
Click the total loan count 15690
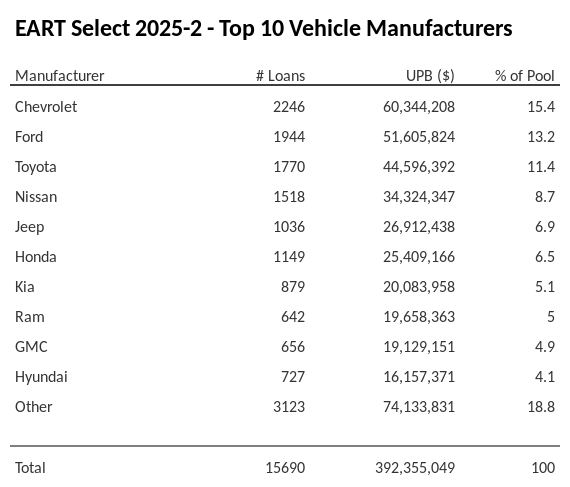pos(285,468)
